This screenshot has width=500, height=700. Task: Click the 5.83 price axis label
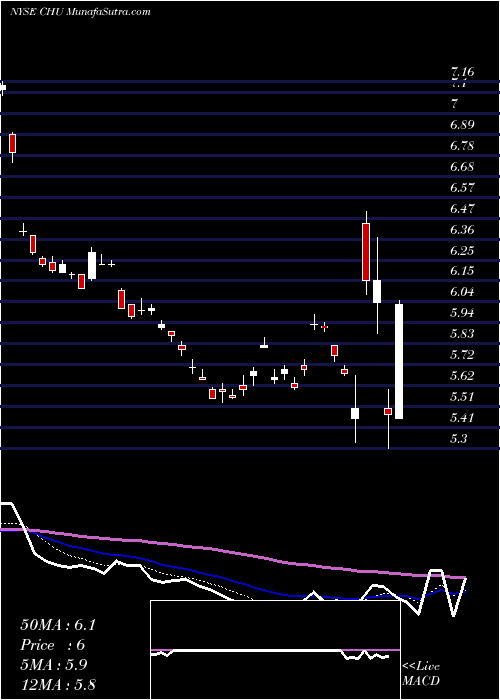pos(462,333)
